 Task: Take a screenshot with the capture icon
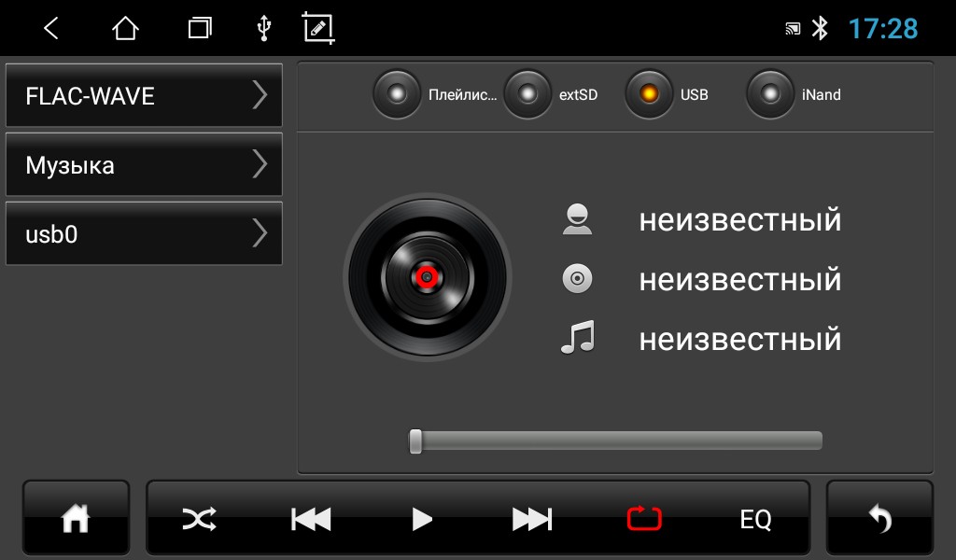point(319,28)
